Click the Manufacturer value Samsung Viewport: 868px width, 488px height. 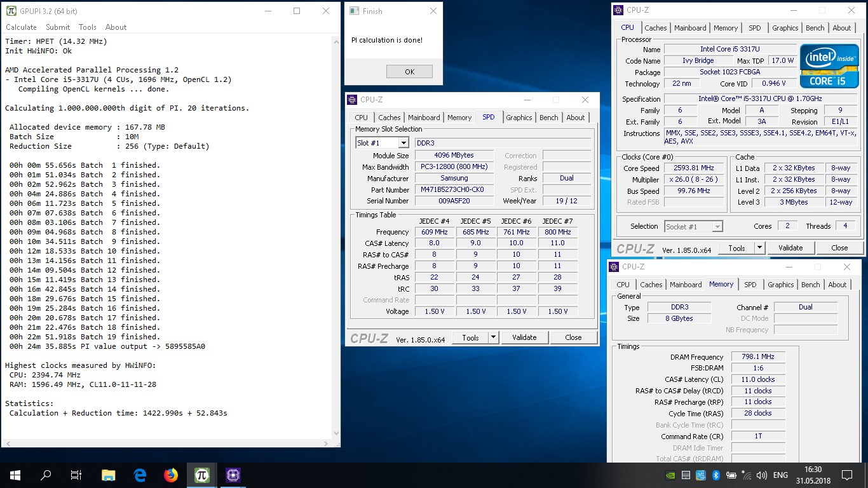pos(454,179)
